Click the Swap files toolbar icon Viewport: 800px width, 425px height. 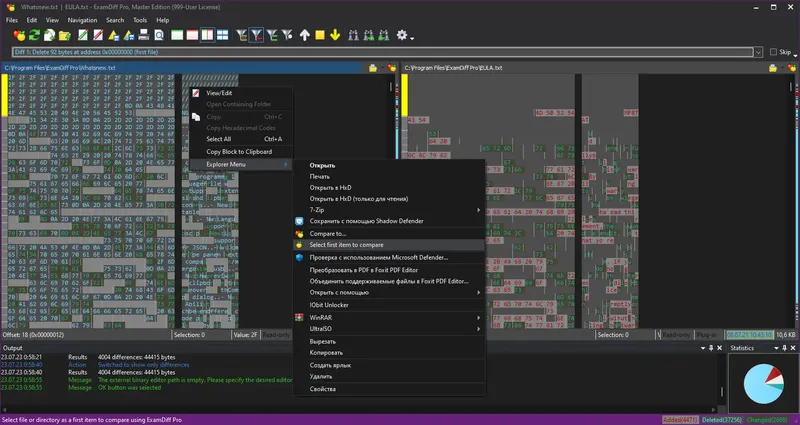point(49,35)
